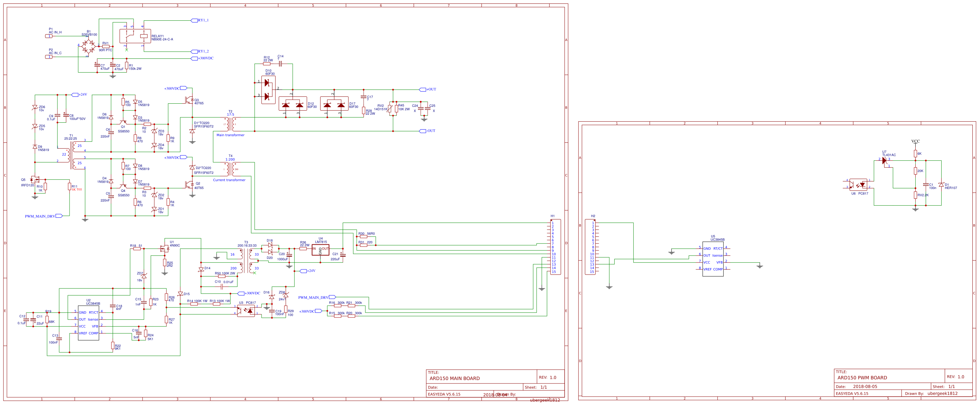This screenshot has height=406, width=980.
Task: Select the R45 10K 2W resistor
Action: tap(396, 109)
